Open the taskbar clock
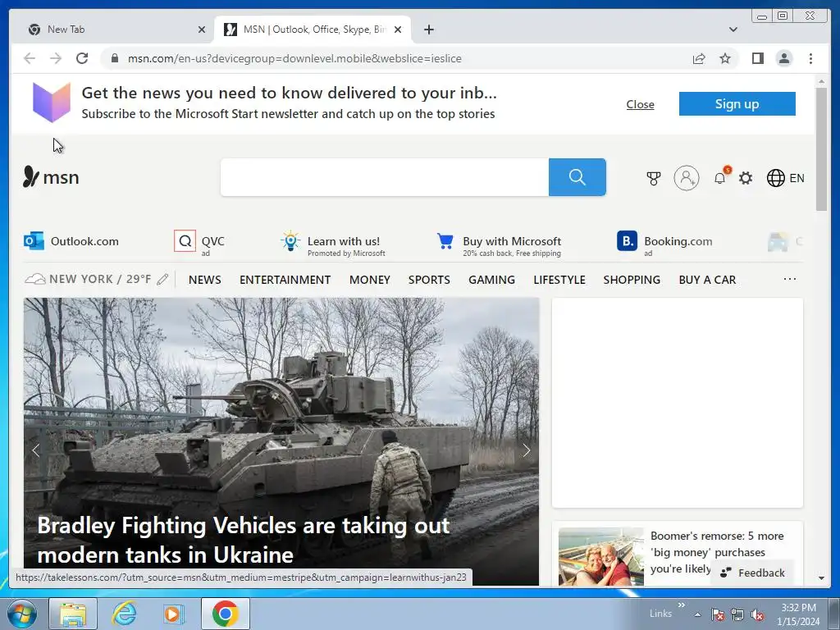Viewport: 840px width, 630px height. coord(798,614)
